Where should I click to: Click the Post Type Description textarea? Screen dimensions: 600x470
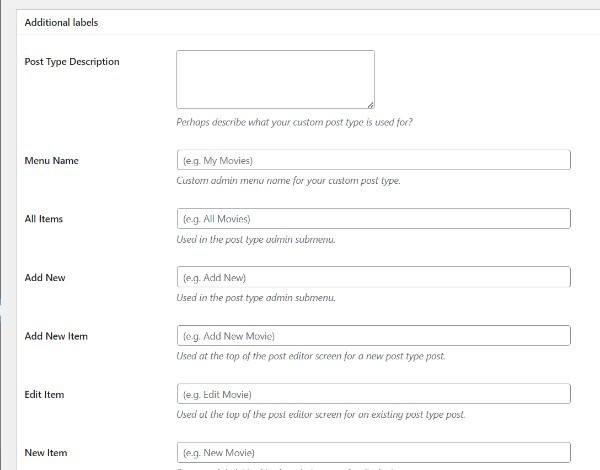(276, 80)
